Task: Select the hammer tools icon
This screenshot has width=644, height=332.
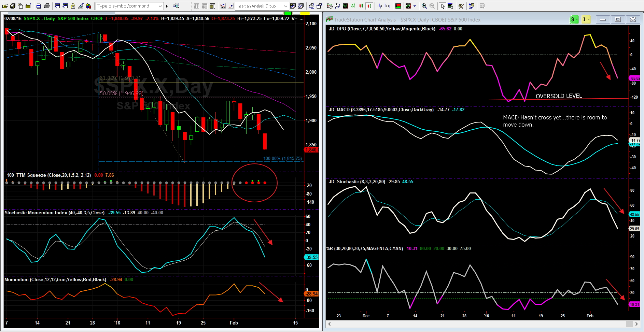Action: (461, 6)
